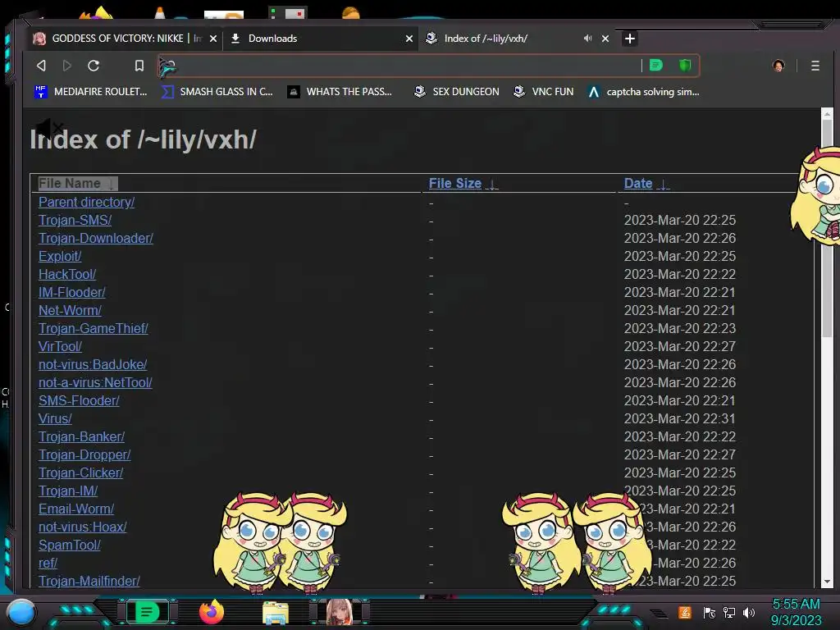This screenshot has width=840, height=630.
Task: Open the Trojan-IM/ folder link
Action: point(68,491)
